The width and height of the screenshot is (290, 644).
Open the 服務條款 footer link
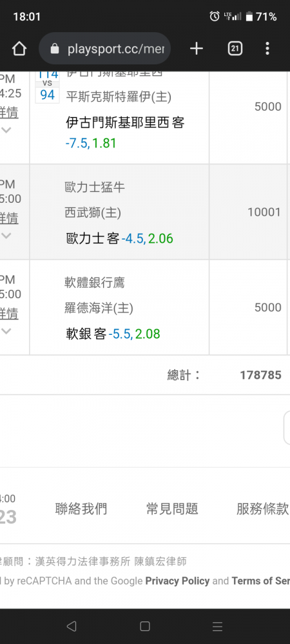[x=262, y=509]
